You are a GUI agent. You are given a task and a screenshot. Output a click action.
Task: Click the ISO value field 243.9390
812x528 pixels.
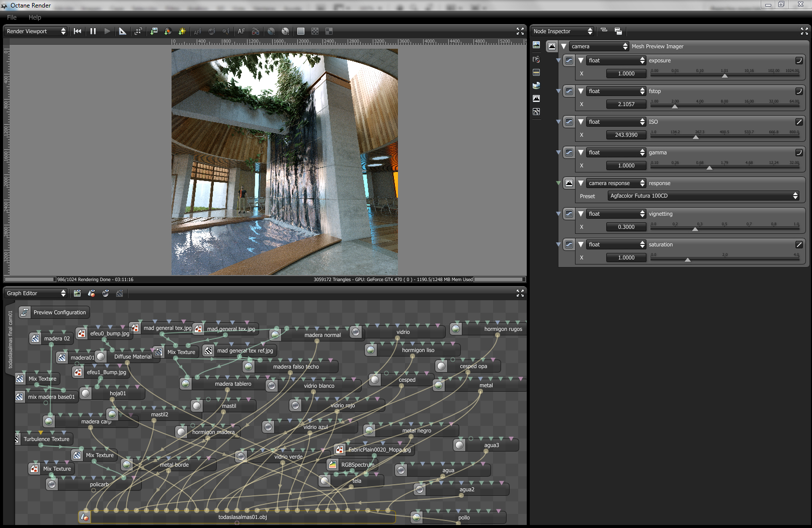626,135
